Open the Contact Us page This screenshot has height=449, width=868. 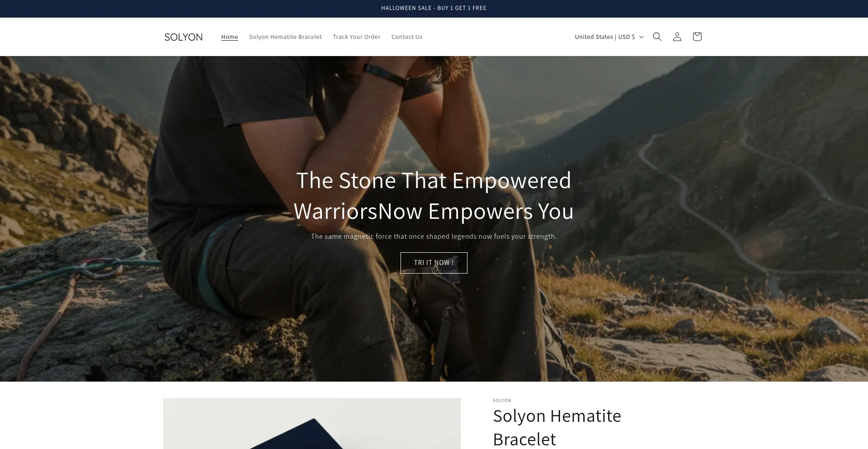click(x=407, y=37)
